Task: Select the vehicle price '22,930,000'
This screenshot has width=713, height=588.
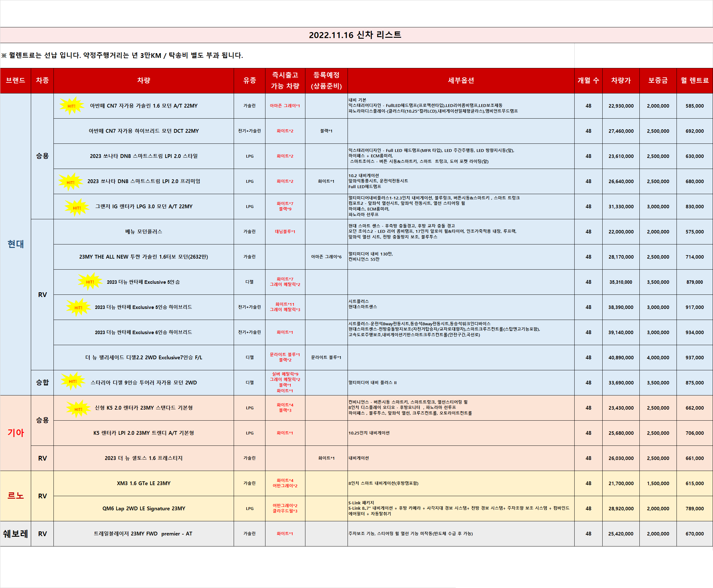Action: click(x=621, y=106)
